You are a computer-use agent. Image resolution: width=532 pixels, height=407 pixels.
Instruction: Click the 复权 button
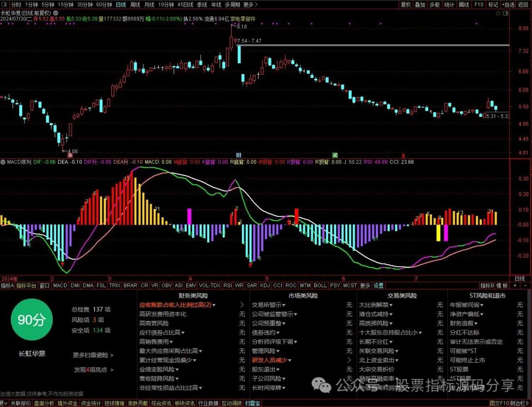406,4
